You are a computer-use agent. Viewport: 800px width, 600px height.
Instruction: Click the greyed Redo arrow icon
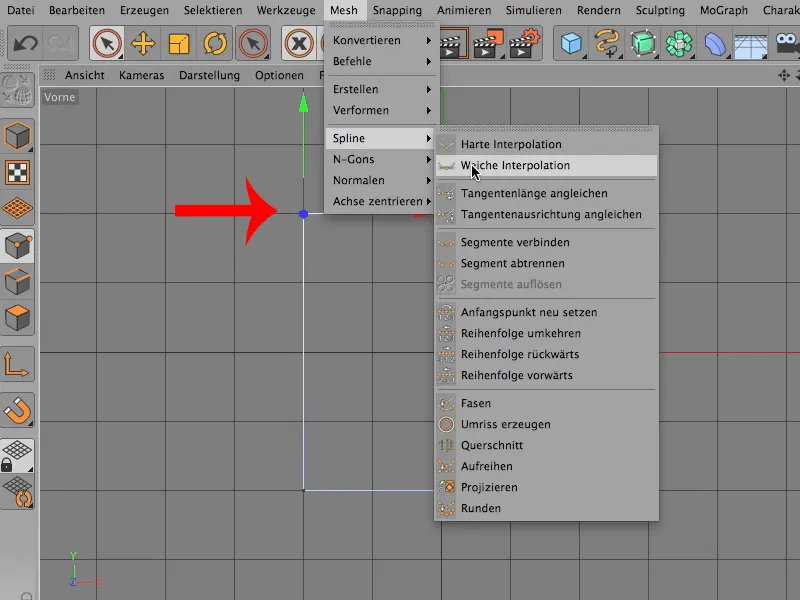60,44
